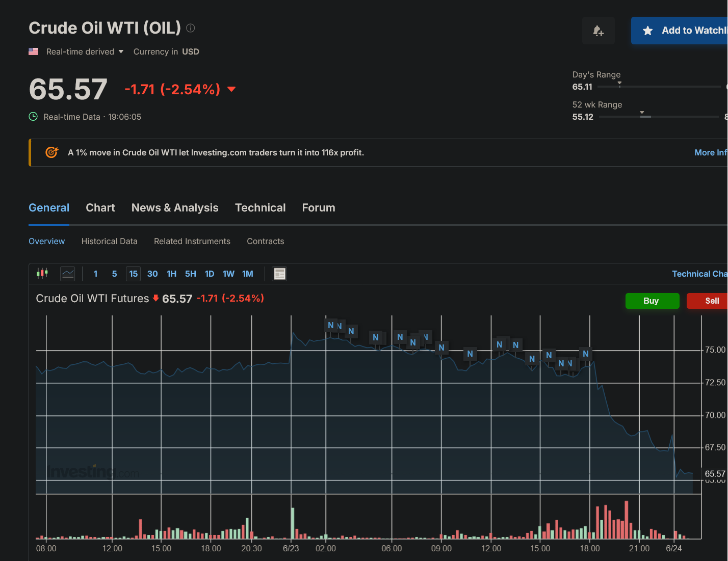
Task: Select the 5H interval
Action: pyautogui.click(x=191, y=274)
